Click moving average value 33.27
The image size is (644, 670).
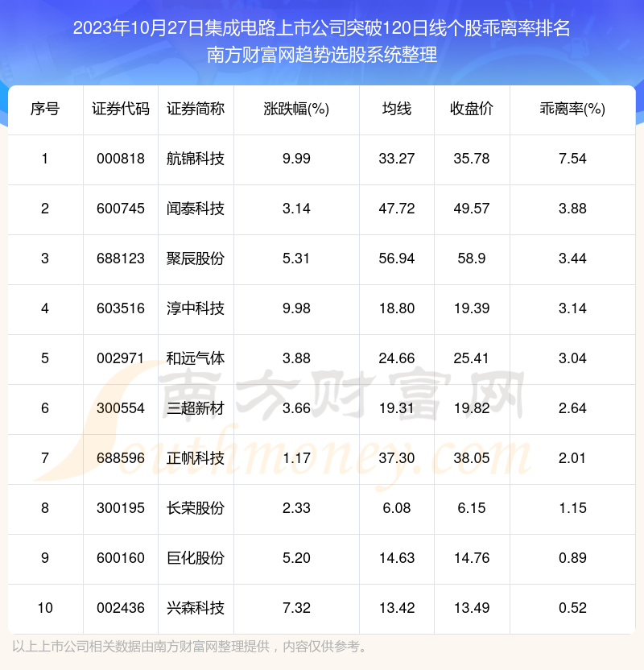coord(397,159)
